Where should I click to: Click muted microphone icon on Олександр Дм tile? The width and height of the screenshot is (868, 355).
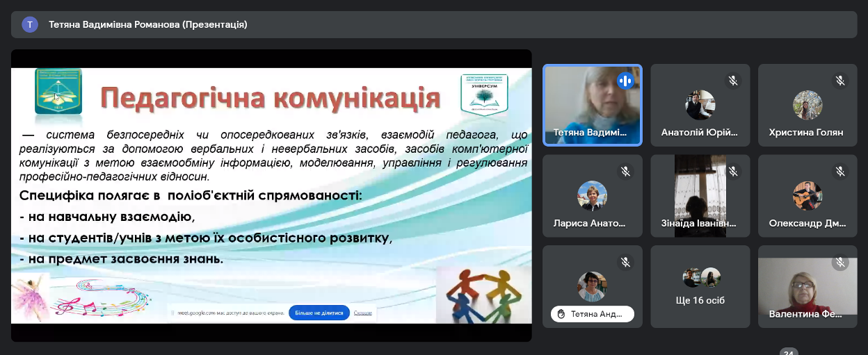(x=839, y=171)
